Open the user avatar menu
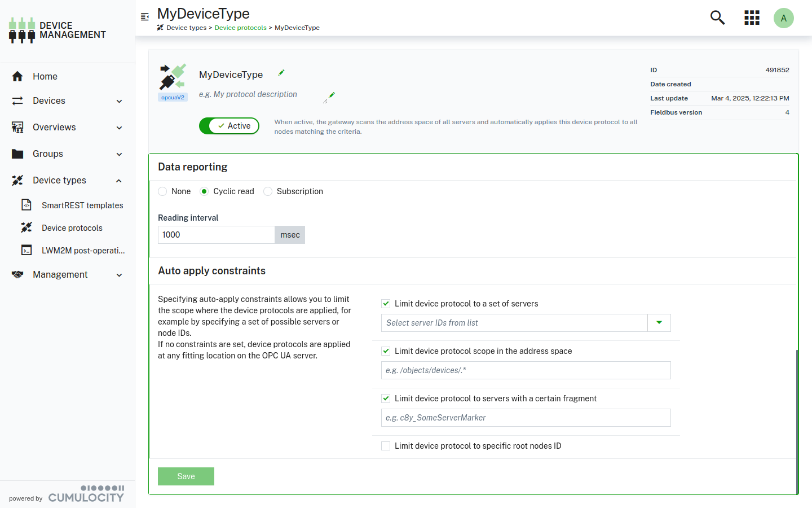812x508 pixels. (783, 18)
